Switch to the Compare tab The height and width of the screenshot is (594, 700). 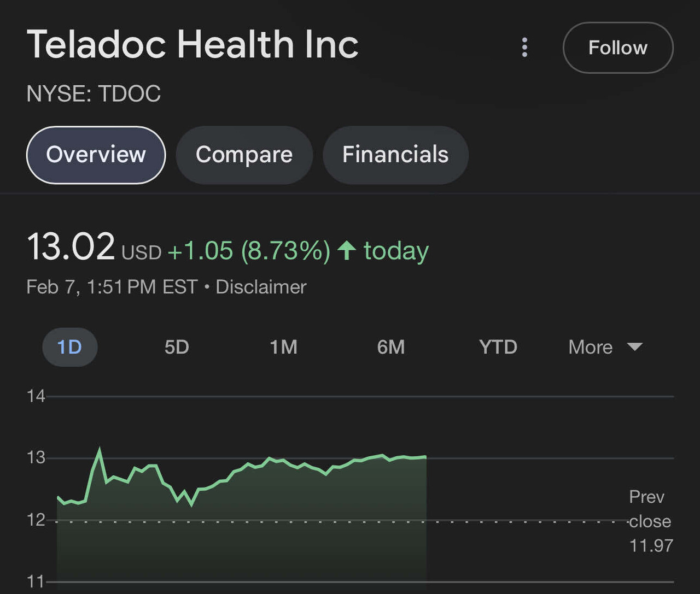click(244, 155)
